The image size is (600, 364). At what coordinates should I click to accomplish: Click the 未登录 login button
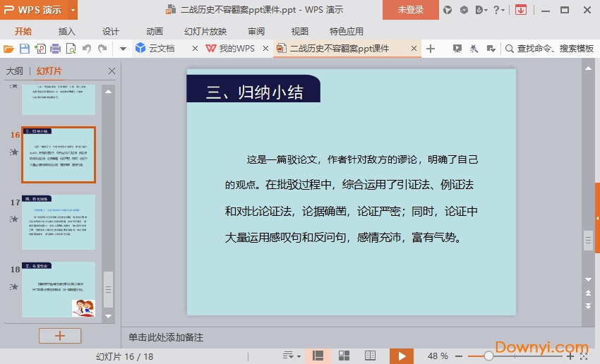coord(410,10)
